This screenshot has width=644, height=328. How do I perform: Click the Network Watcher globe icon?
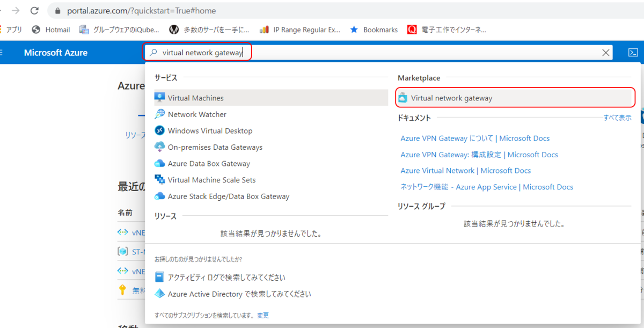(160, 114)
